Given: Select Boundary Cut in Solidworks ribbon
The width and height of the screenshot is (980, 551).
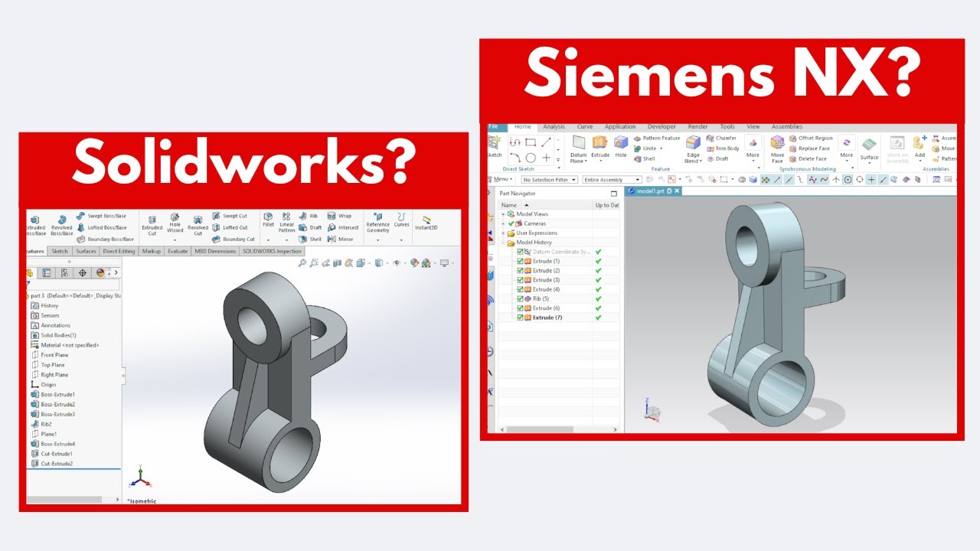Looking at the screenshot, I should coord(234,239).
